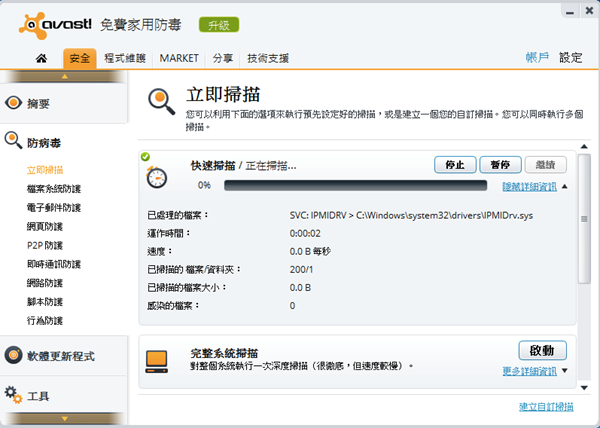
Task: Click scrollbar up arrow in scan list
Action: pos(584,146)
